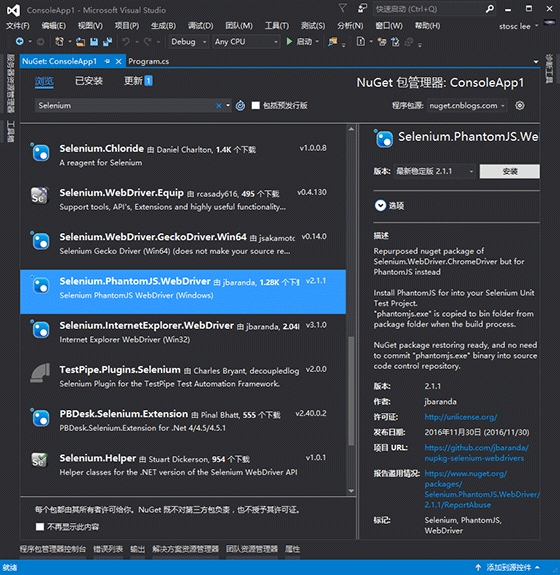
Task: Click the navigate backward toolbar icon
Action: tap(19, 42)
